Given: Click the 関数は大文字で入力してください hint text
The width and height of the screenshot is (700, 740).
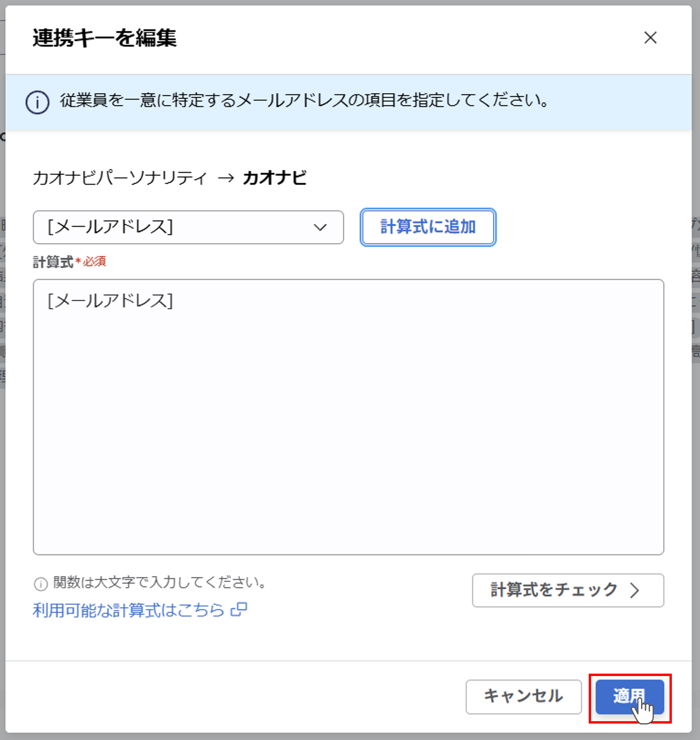Looking at the screenshot, I should 160,582.
